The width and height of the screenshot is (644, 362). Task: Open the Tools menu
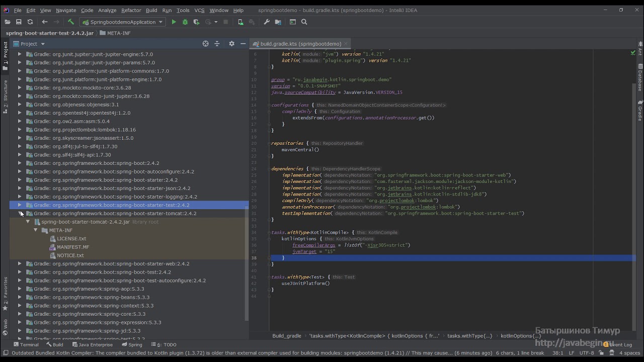pos(183,10)
